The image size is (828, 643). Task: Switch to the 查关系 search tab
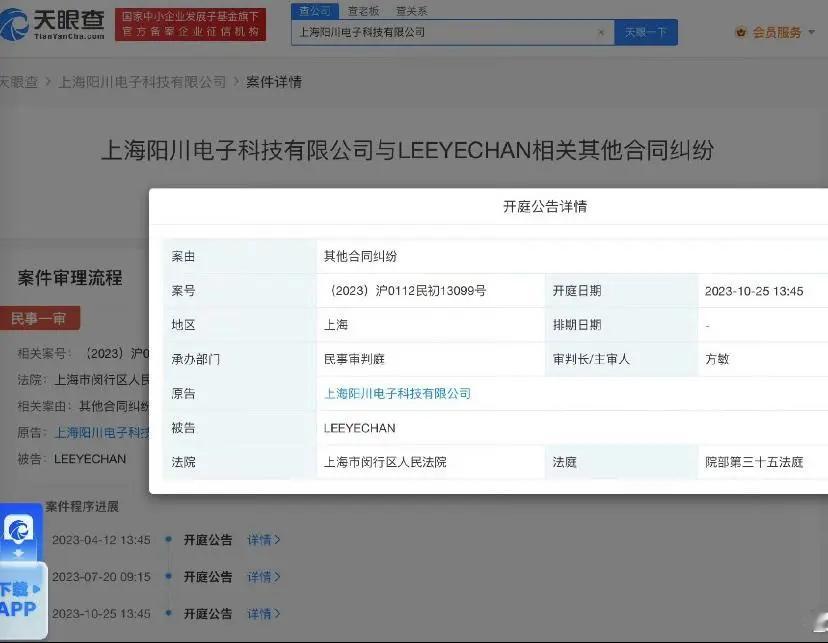411,11
